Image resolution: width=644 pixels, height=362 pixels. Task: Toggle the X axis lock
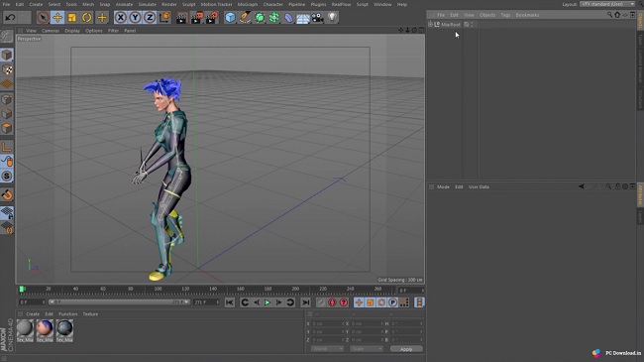pyautogui.click(x=120, y=17)
